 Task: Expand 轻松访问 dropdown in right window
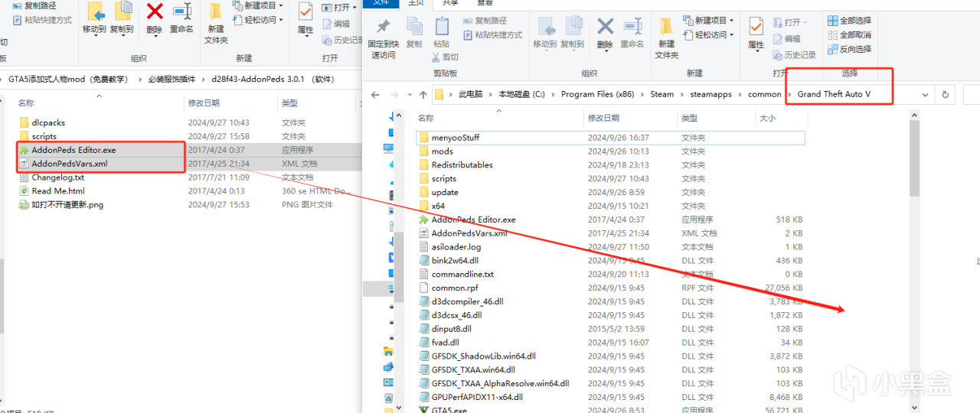click(x=708, y=34)
